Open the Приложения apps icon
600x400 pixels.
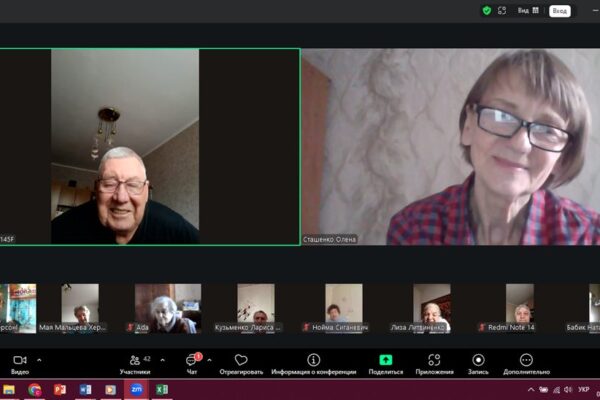[434, 360]
